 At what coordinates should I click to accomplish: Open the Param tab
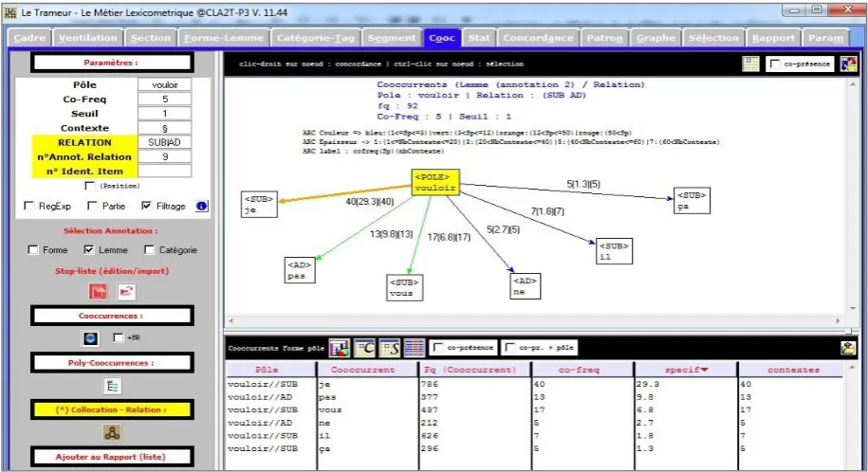click(825, 38)
